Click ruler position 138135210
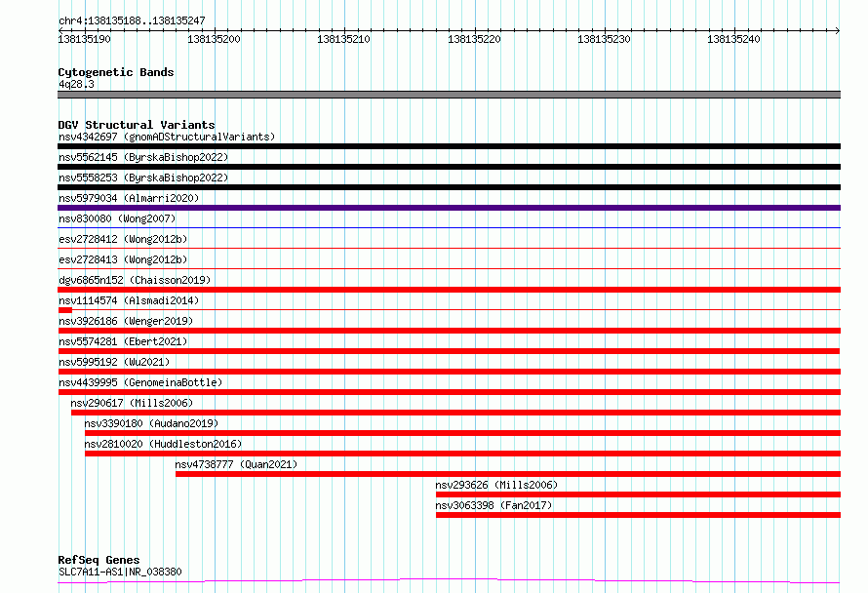868x593 pixels. (x=343, y=39)
